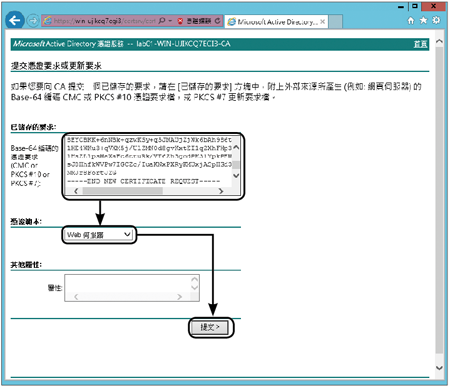The image size is (450, 388).
Task: Click the request textbox scroll up arrow
Action: point(236,147)
